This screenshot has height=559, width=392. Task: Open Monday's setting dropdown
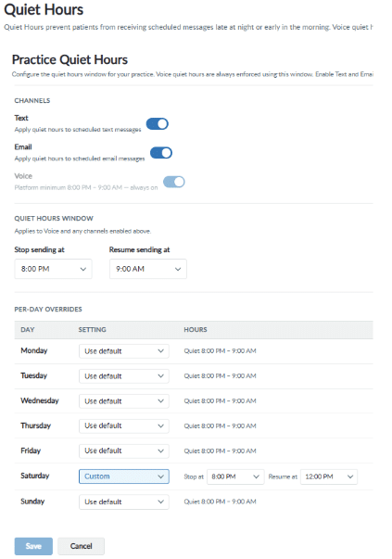click(124, 351)
